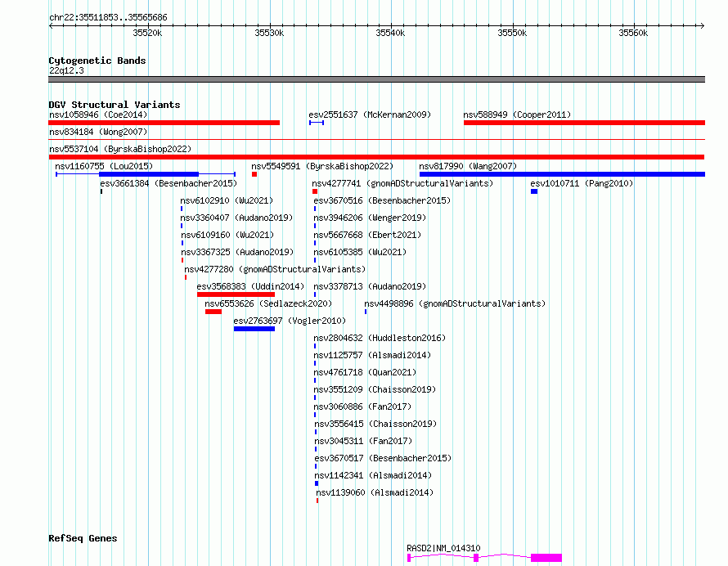Click esv3661384 (Besenbacher2015) label
728x566 pixels.
(169, 183)
